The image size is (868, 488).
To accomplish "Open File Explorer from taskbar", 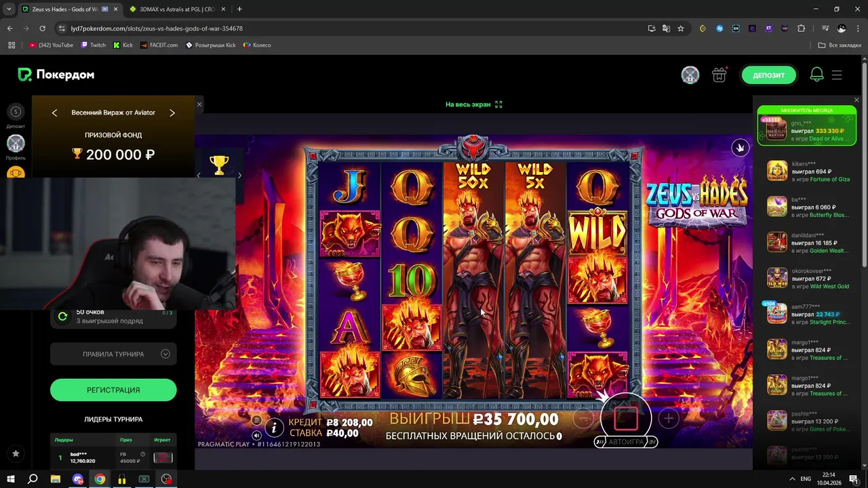I will 56,479.
